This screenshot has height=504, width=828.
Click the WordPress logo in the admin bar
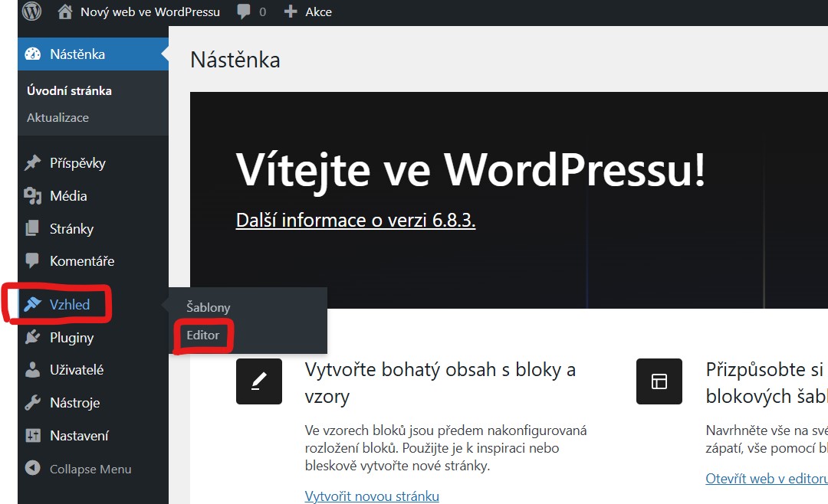31,11
